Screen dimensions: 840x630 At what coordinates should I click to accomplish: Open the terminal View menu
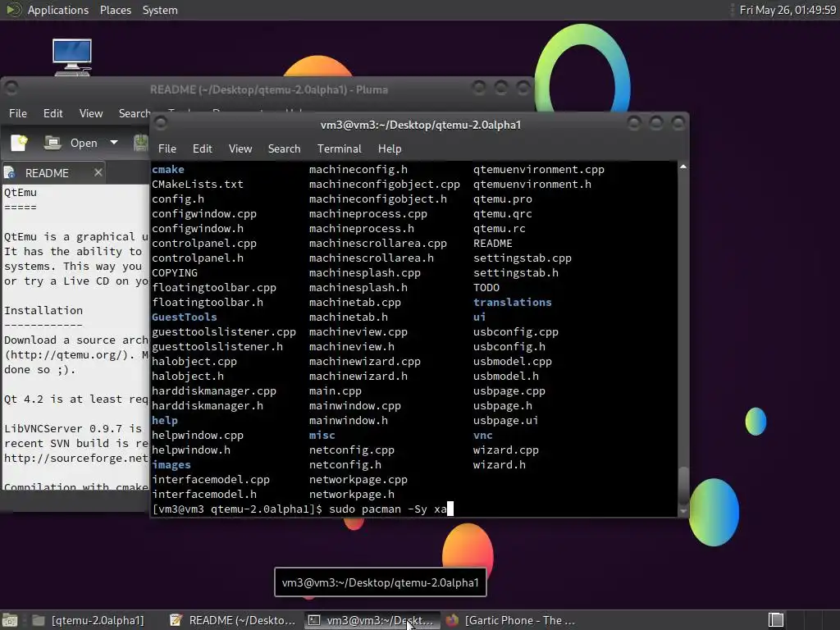[x=240, y=149]
